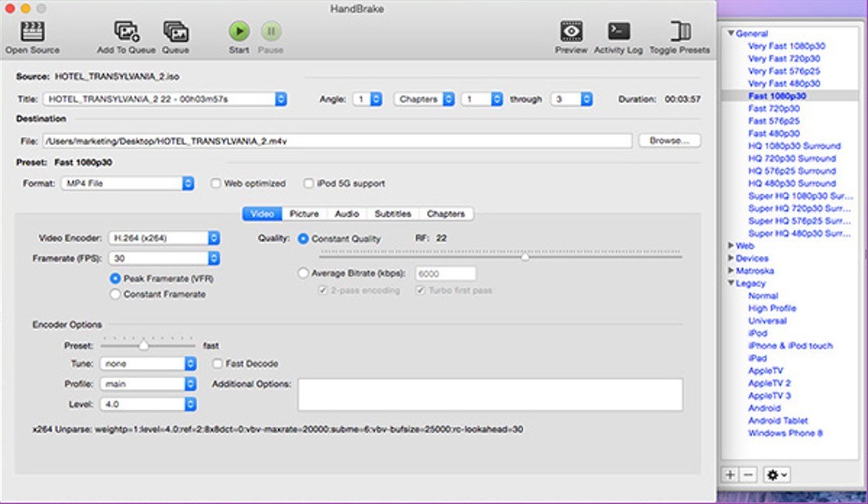Switch to the Chapters tab
The width and height of the screenshot is (868, 504).
[x=446, y=214]
